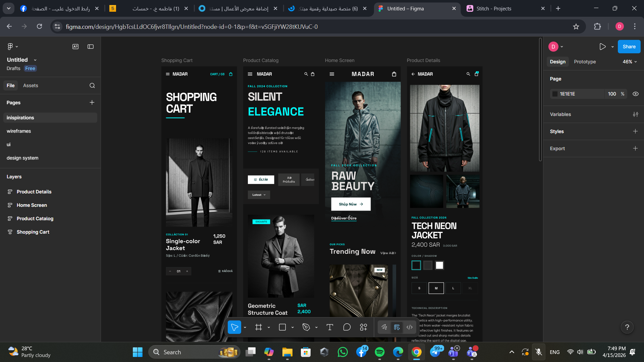Switch to Draw mode in toolbar
644x362 pixels.
[384, 327]
